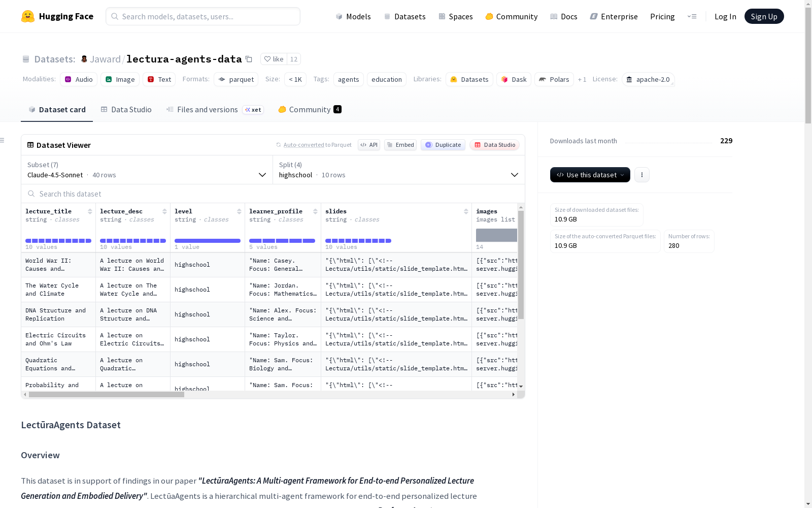
Task: Click the apache-2.0 license tag
Action: pos(648,79)
